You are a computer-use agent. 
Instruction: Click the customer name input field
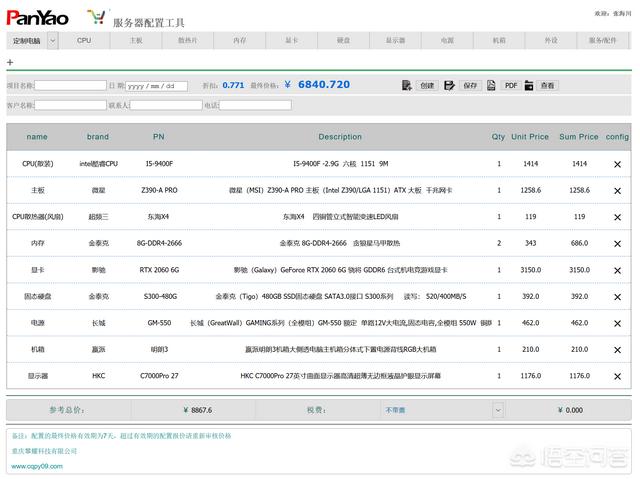coord(71,105)
